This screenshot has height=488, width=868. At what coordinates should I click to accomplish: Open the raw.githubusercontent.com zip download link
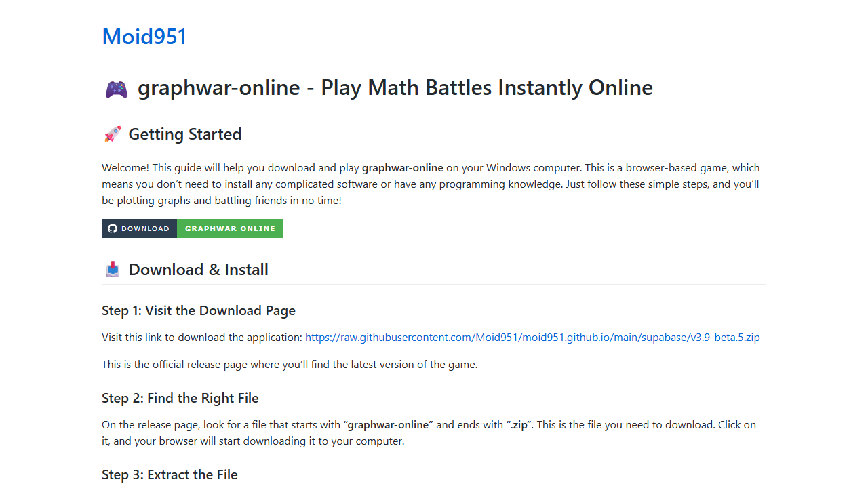point(532,337)
